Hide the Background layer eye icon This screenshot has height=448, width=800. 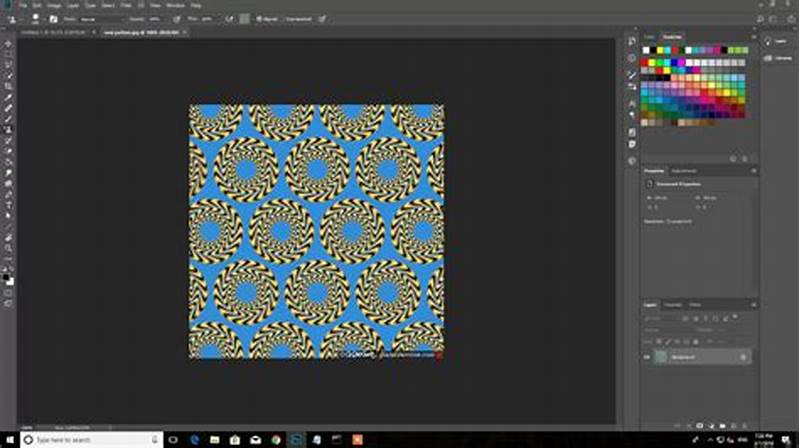[647, 357]
